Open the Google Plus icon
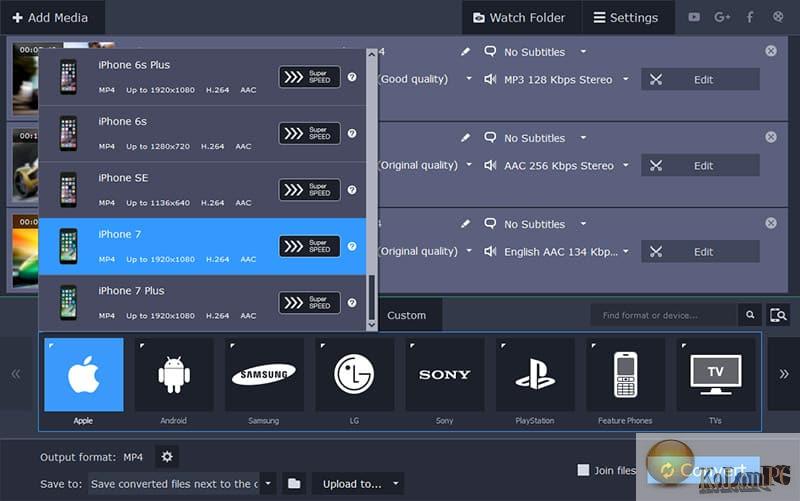800x501 pixels. tap(722, 17)
